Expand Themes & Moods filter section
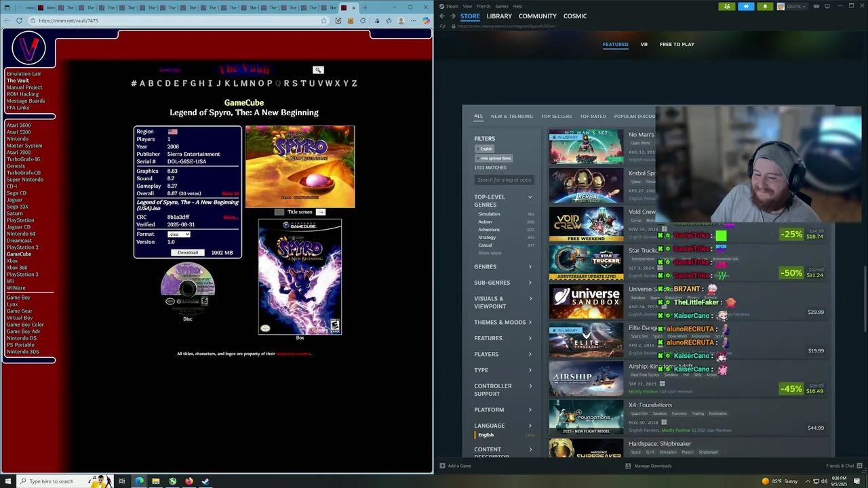Screen dimensions: 868x488 click(x=503, y=323)
